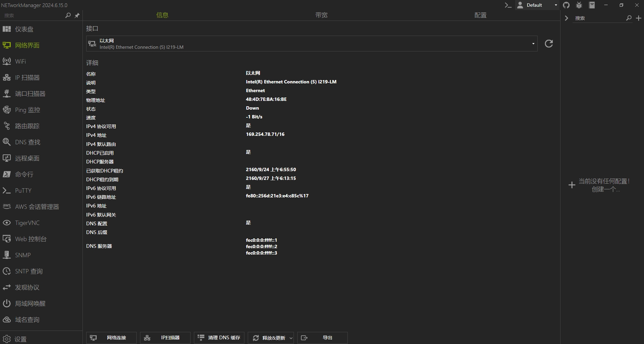Collapse the right profile panel chevron
The image size is (644, 344).
(566, 18)
